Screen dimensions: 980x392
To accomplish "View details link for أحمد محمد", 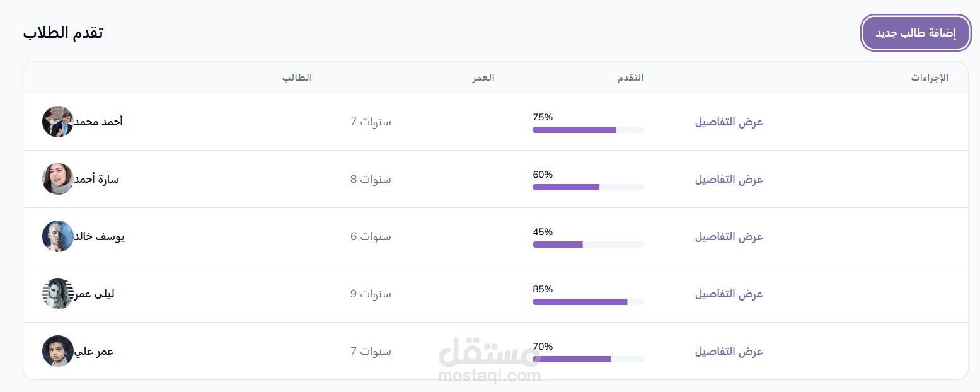I will click(x=729, y=122).
